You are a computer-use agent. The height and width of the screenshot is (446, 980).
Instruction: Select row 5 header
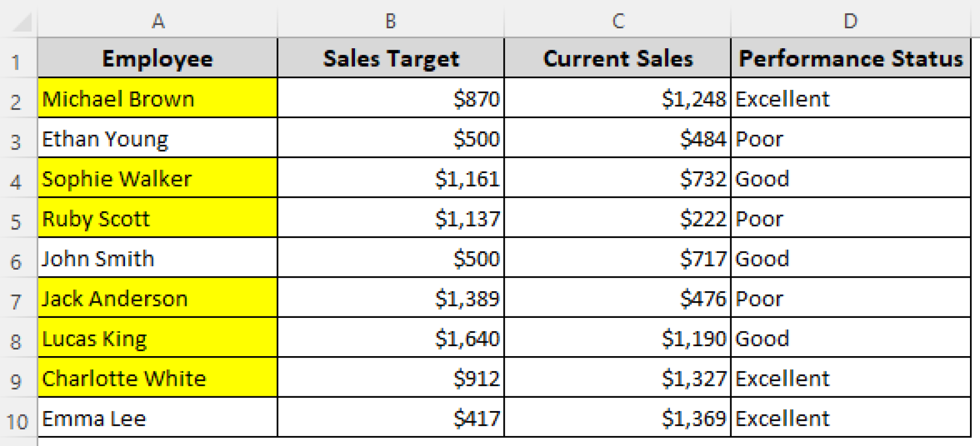pyautogui.click(x=17, y=218)
